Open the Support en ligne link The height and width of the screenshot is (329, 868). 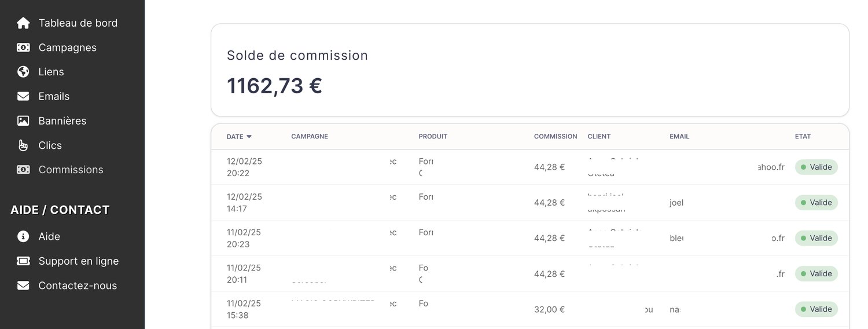[x=78, y=261]
